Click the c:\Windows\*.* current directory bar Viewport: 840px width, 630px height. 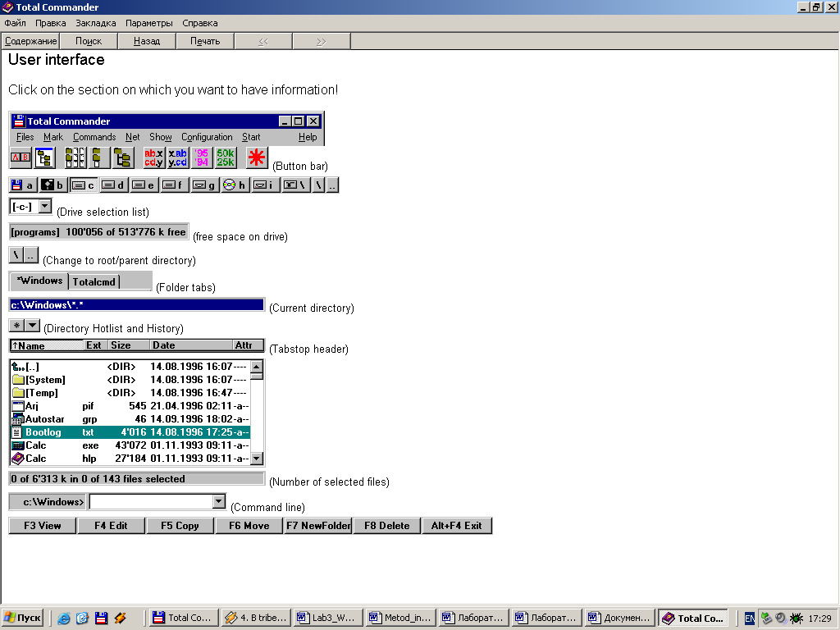click(137, 305)
